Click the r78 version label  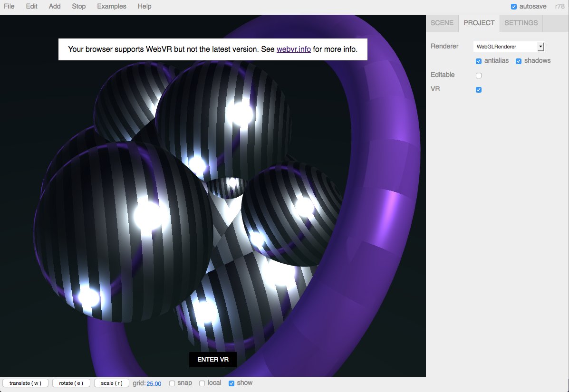559,6
